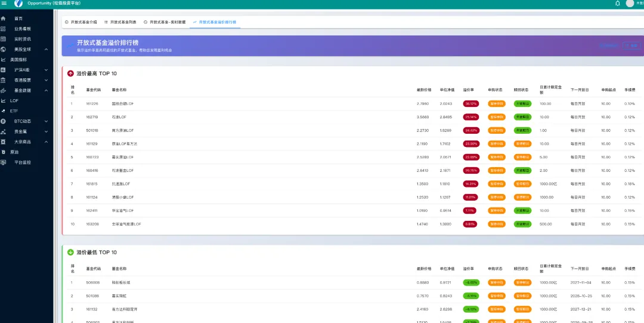The image size is (644, 323).
Task: Click the green redemption badge in row 161226
Action: pyautogui.click(x=522, y=104)
